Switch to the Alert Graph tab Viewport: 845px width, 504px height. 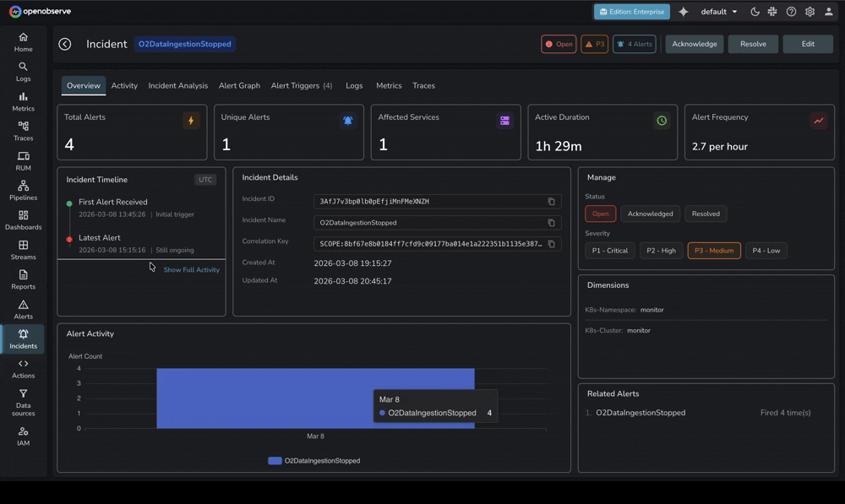[x=239, y=85]
